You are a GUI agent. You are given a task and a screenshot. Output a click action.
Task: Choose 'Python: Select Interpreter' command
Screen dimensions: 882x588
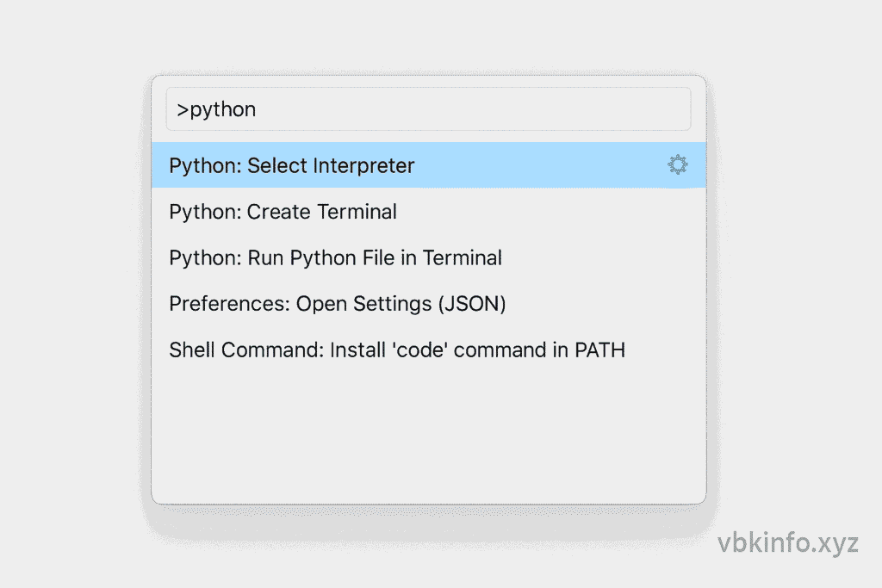[x=291, y=165]
